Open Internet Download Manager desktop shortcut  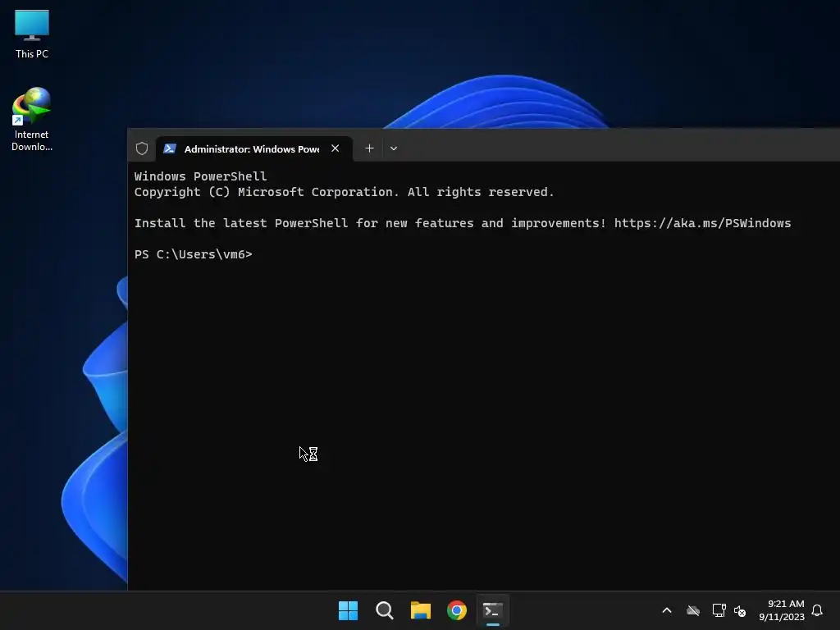coord(32,120)
